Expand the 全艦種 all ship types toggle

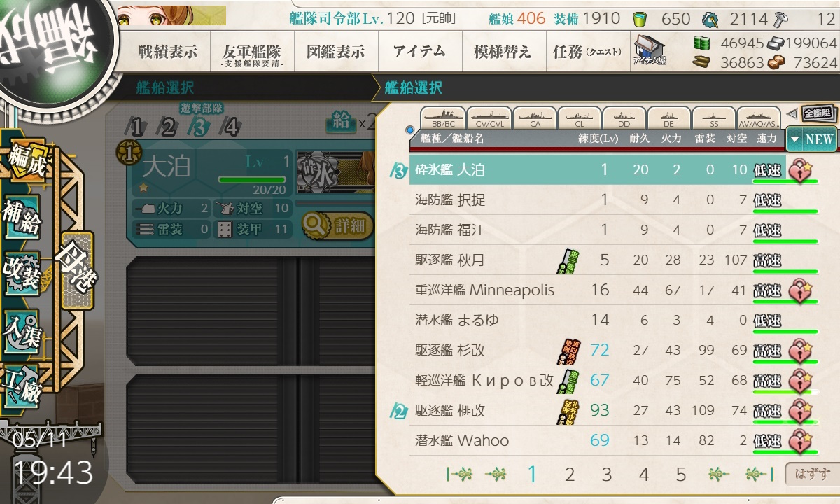(811, 113)
